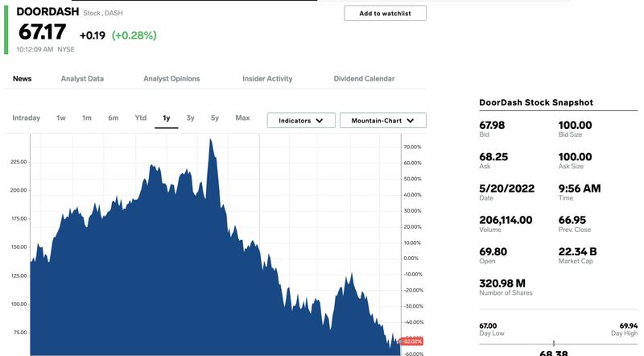Click the red -52.02% chart price marker

coord(411,342)
